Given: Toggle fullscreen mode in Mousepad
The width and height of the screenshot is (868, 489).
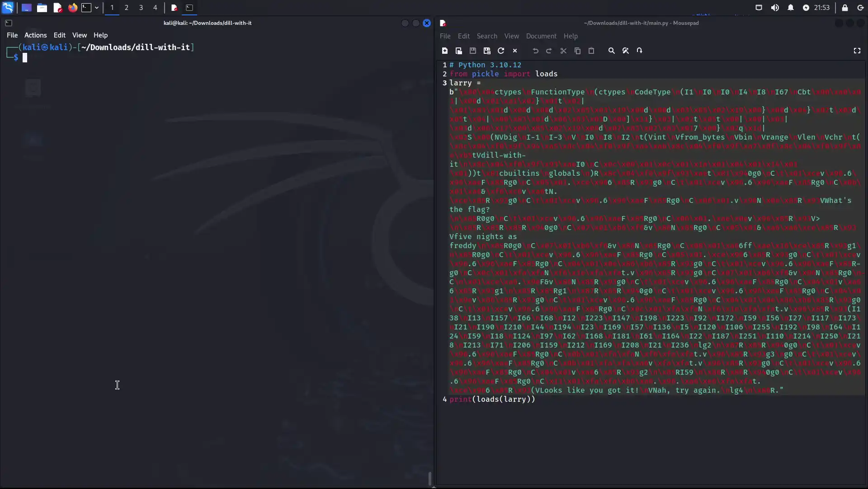Looking at the screenshot, I should (x=857, y=51).
